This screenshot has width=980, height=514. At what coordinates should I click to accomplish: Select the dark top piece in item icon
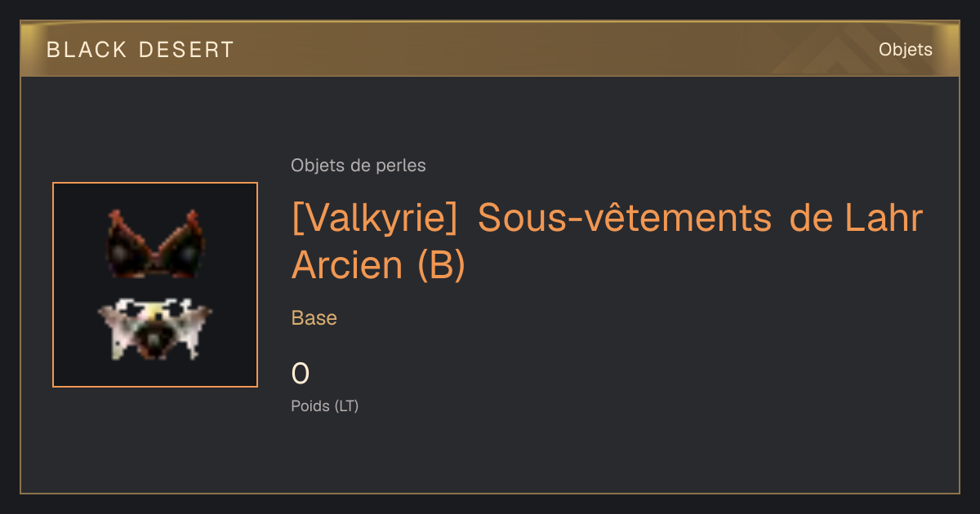pyautogui.click(x=154, y=244)
